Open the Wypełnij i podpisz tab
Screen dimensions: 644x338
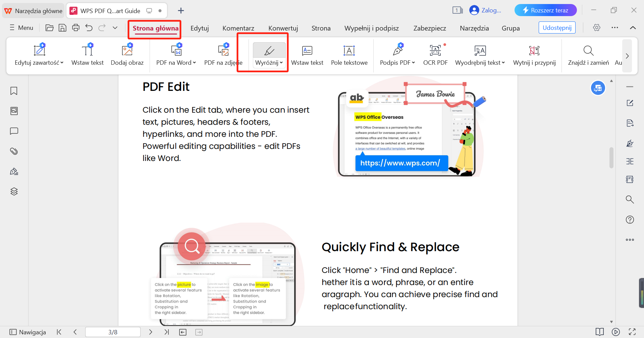coord(372,29)
